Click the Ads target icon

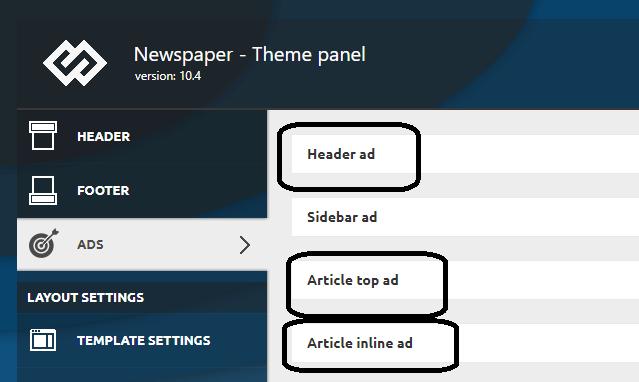[x=44, y=243]
